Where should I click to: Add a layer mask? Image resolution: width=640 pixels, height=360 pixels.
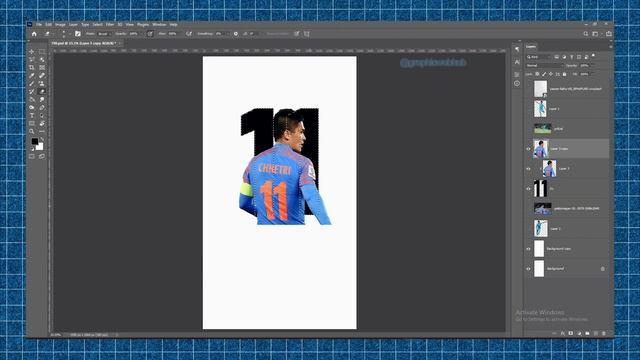point(571,333)
